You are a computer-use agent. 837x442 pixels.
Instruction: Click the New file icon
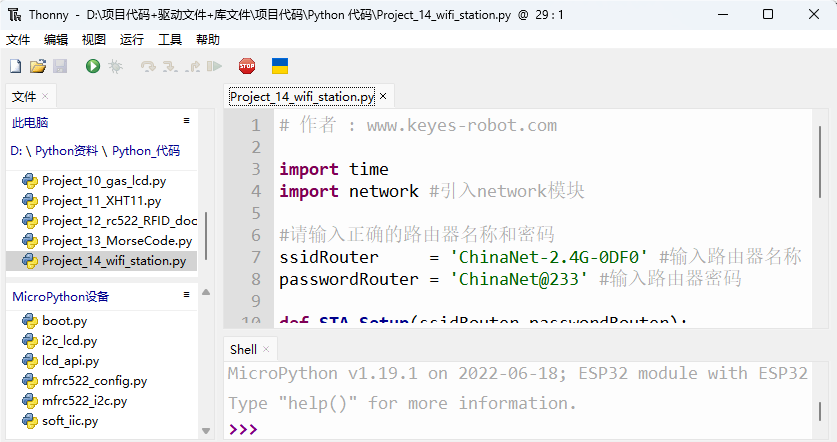pos(15,66)
